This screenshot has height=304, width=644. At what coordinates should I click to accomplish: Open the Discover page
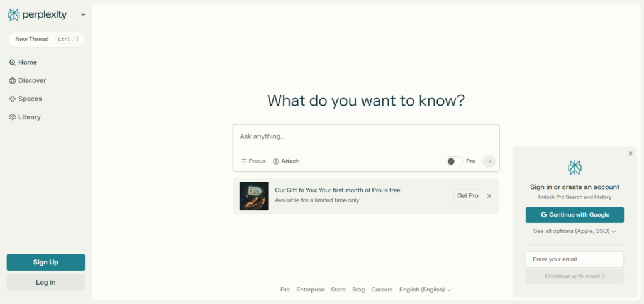click(28, 81)
